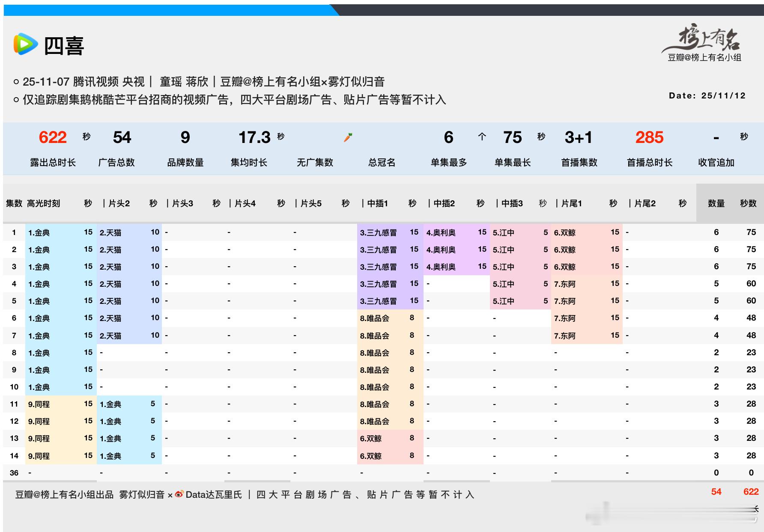Click the 中插2 column header
The height and width of the screenshot is (532, 764).
[444, 203]
